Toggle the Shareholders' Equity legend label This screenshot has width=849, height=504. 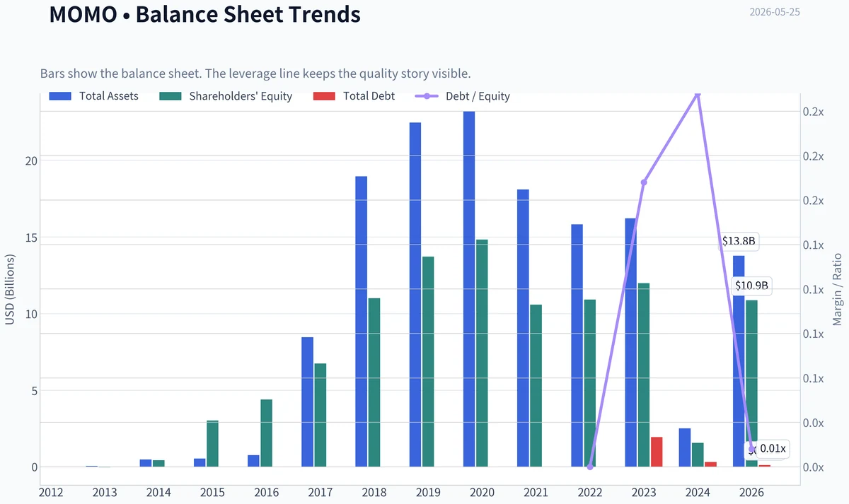tap(241, 96)
